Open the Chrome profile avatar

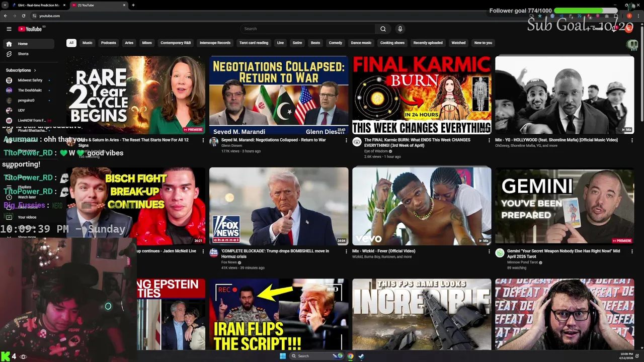(x=629, y=16)
